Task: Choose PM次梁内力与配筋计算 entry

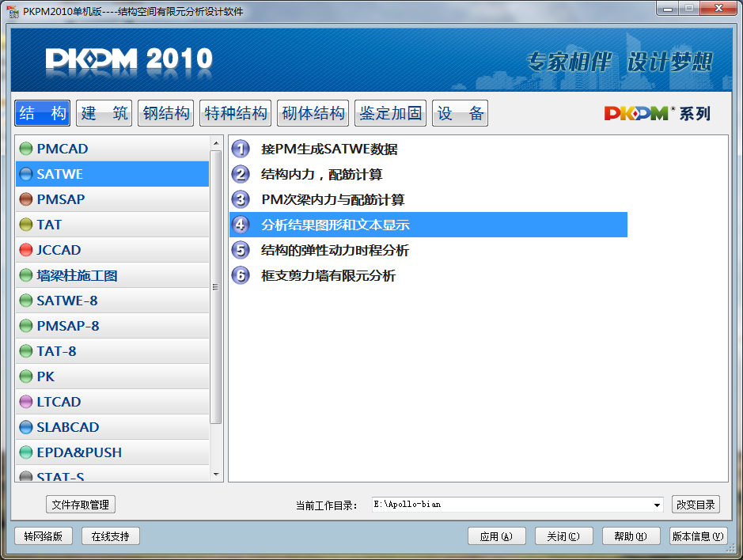Action: click(333, 199)
